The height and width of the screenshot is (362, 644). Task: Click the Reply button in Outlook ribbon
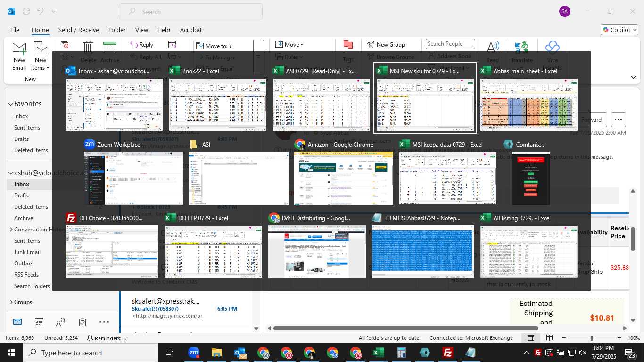click(141, 44)
